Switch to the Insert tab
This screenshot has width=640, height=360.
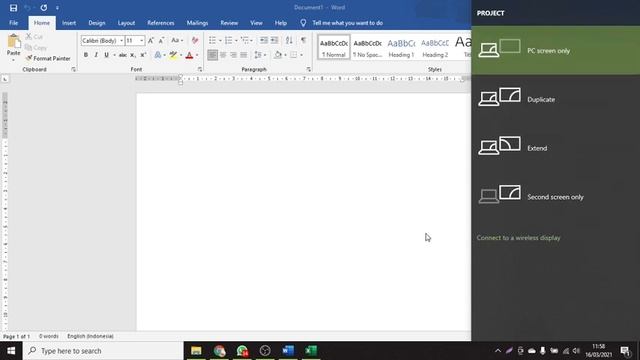(x=69, y=23)
